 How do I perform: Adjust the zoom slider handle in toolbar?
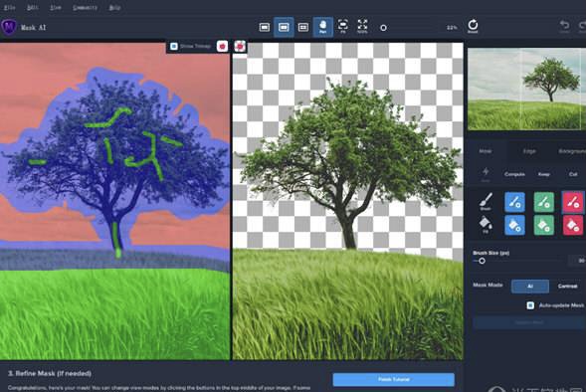point(383,28)
